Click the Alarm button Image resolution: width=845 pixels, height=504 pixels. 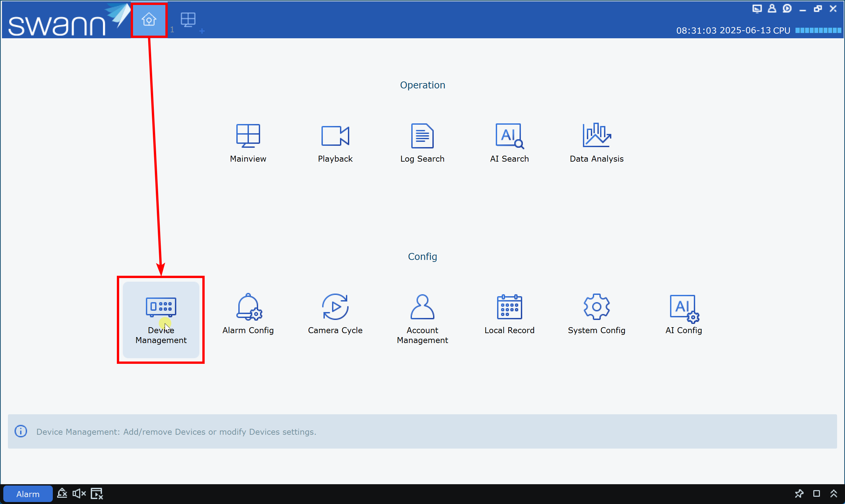coord(28,494)
